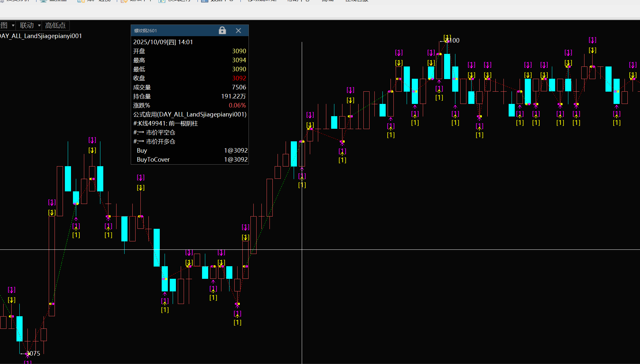This screenshot has height=364, width=640.
Task: Click the 收盘 3092 value in panel
Action: [239, 78]
